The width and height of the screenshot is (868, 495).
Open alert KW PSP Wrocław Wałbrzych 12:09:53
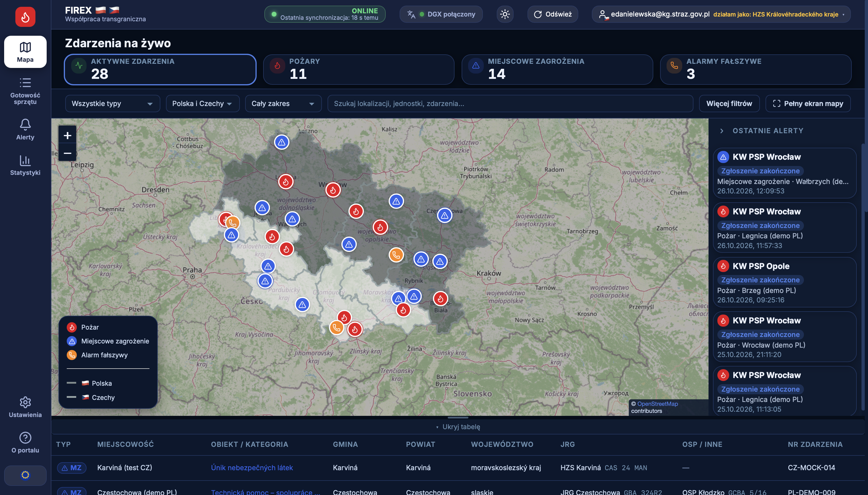(x=784, y=173)
